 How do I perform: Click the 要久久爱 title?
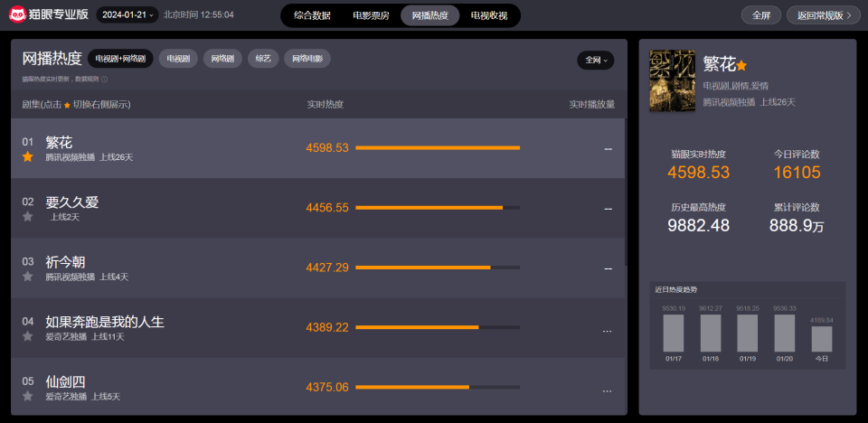(72, 202)
